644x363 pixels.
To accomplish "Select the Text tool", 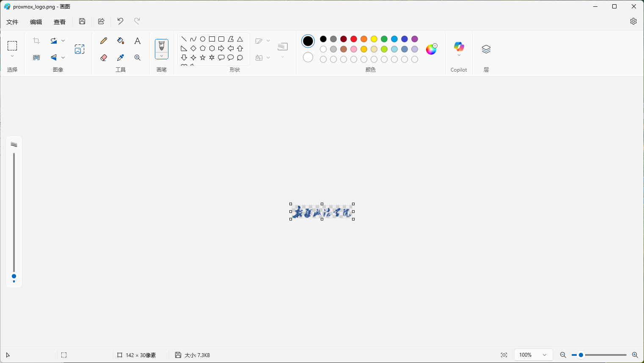I will tap(138, 41).
